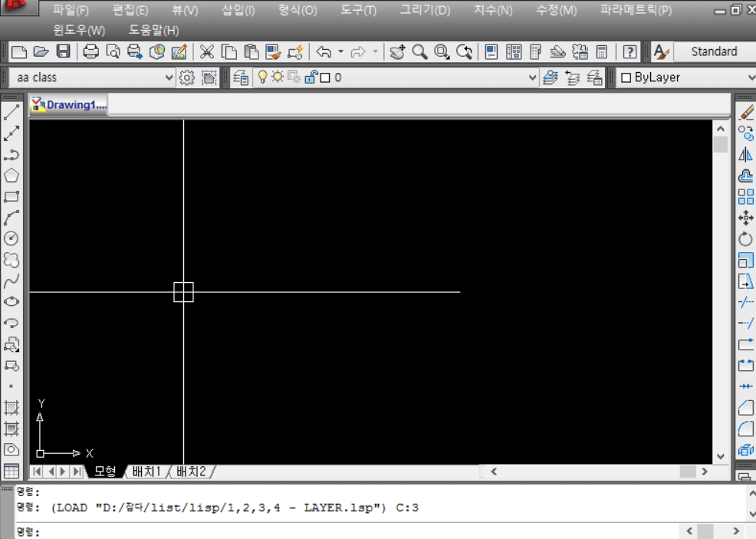
Task: Select the Array tool
Action: (x=746, y=197)
